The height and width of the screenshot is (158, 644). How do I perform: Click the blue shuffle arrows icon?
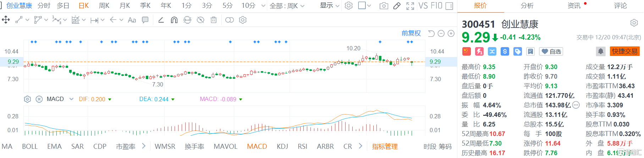click(492, 51)
